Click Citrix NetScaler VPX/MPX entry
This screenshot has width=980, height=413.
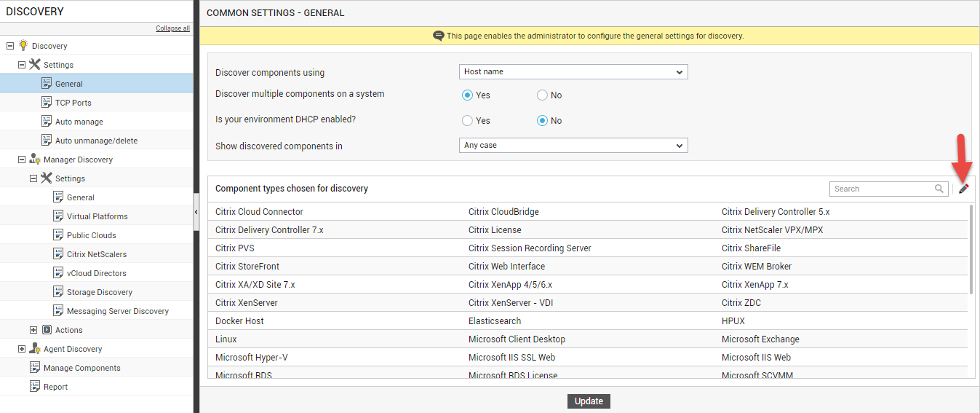[773, 230]
